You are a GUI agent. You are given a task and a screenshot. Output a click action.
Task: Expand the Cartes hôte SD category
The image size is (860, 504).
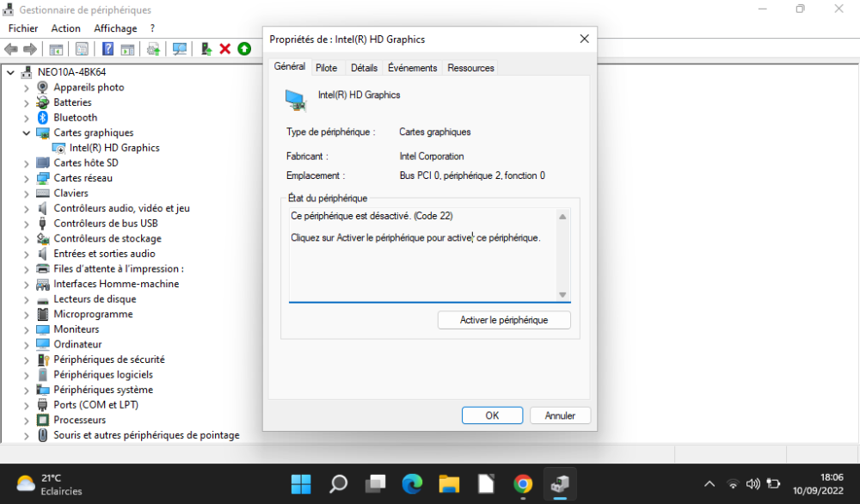coord(27,163)
